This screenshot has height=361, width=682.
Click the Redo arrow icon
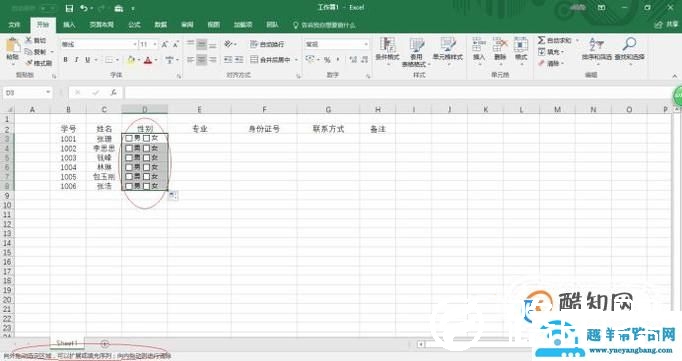coord(101,8)
